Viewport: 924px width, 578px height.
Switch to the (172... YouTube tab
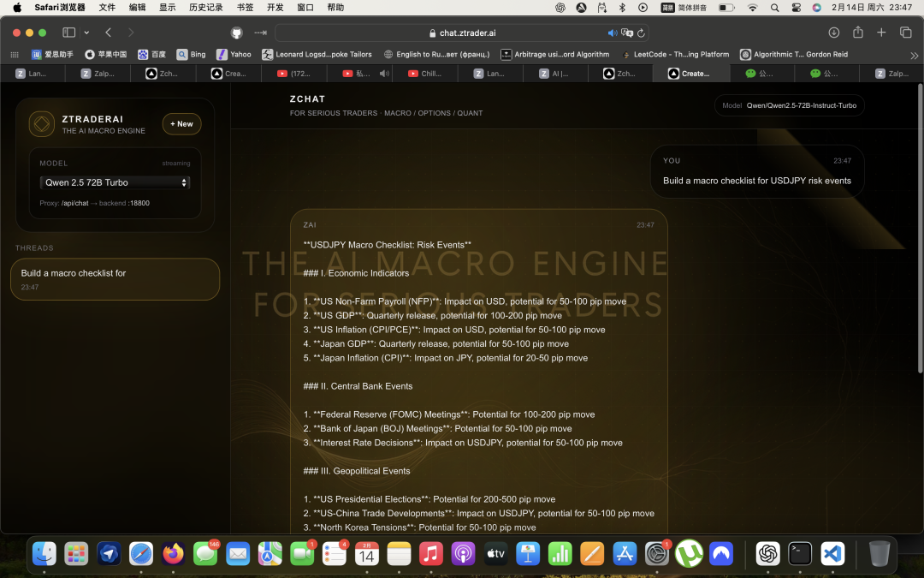click(294, 74)
